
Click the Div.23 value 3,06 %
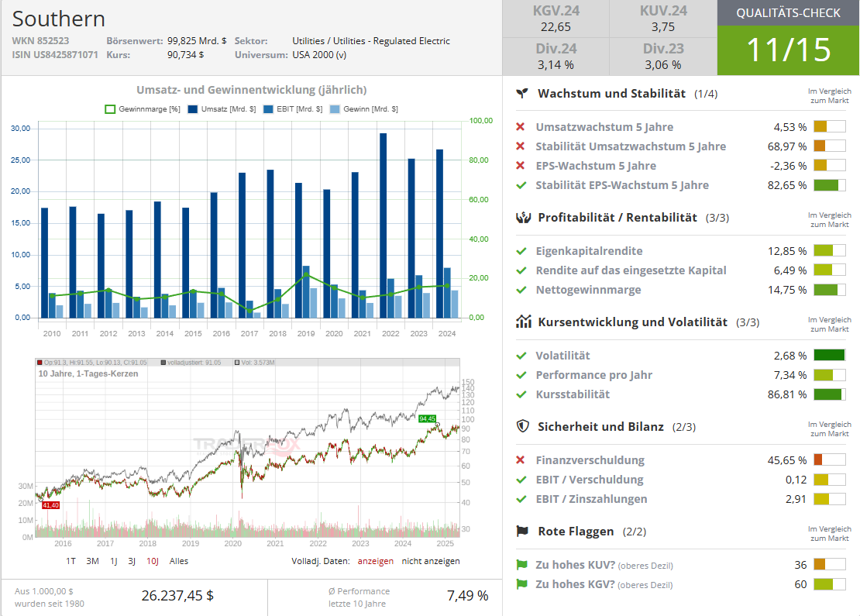[x=663, y=65]
